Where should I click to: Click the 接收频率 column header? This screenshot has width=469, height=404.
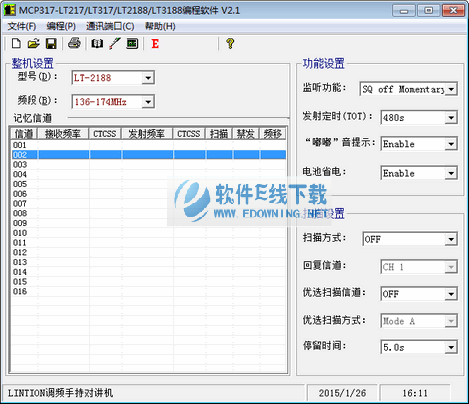[63, 134]
